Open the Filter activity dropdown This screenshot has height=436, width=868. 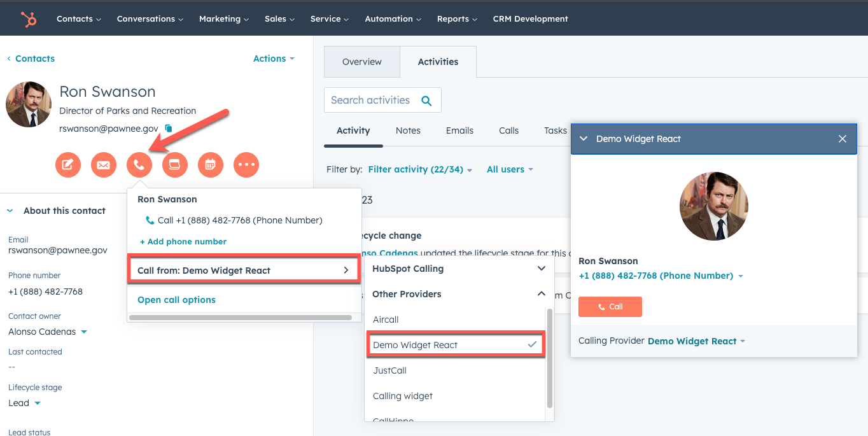420,169
